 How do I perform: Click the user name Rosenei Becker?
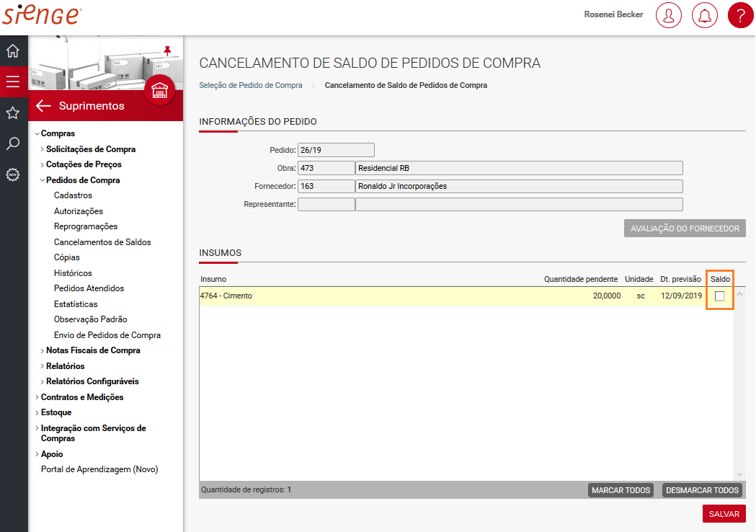[613, 14]
